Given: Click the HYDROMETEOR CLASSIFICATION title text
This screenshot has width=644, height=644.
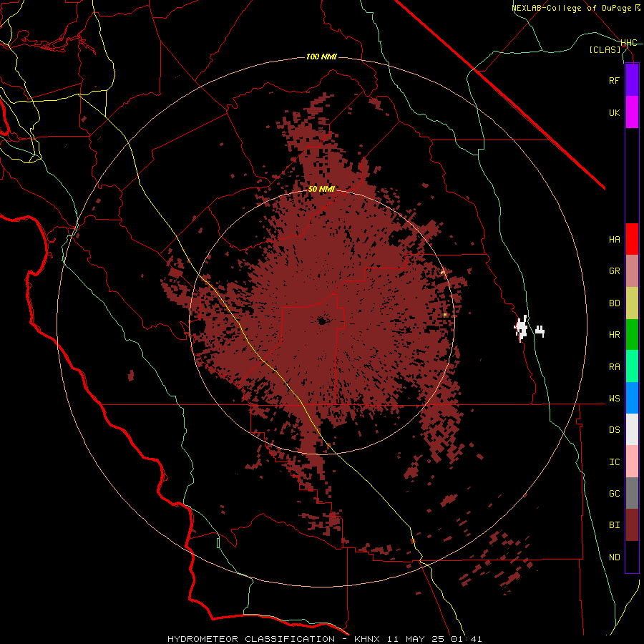Looking at the screenshot, I should tap(251, 639).
